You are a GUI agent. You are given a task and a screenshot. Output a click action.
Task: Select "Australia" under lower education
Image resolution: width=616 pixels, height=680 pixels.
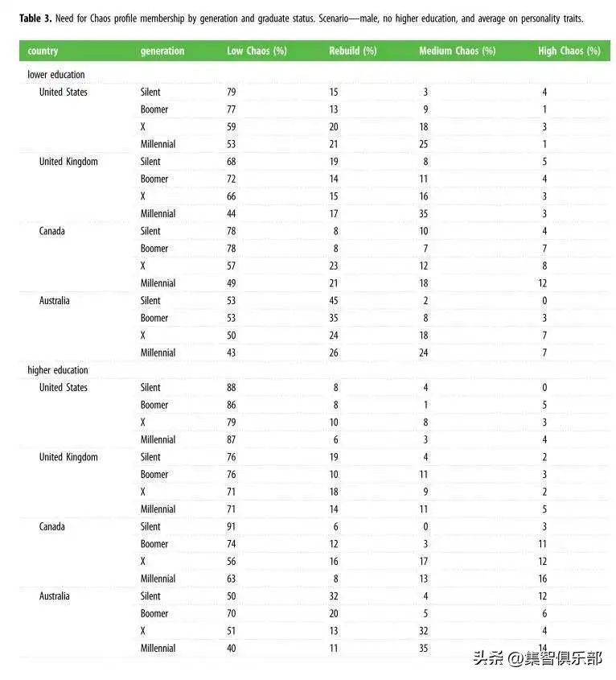(55, 300)
